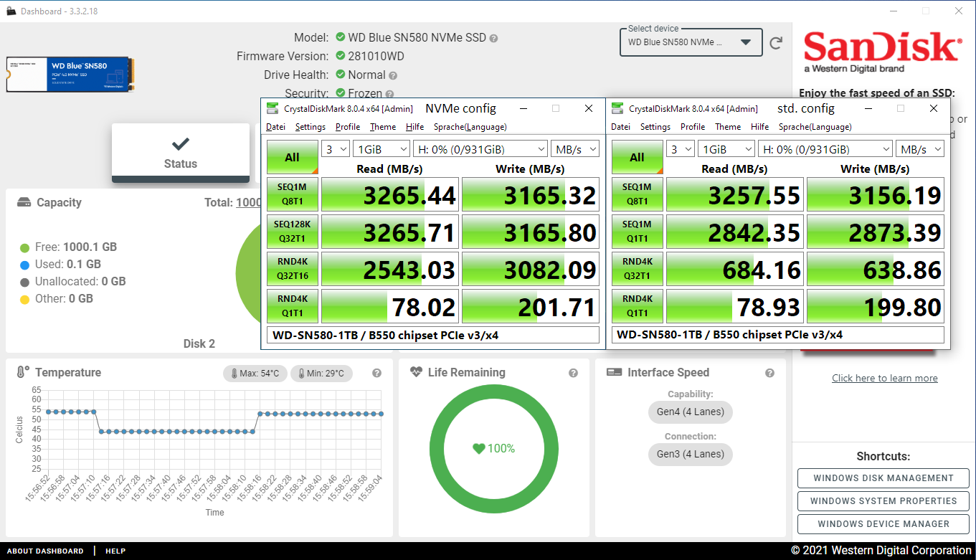976x560 pixels.
Task: Open Sprache(Language) menu in std. config window
Action: pyautogui.click(x=815, y=127)
